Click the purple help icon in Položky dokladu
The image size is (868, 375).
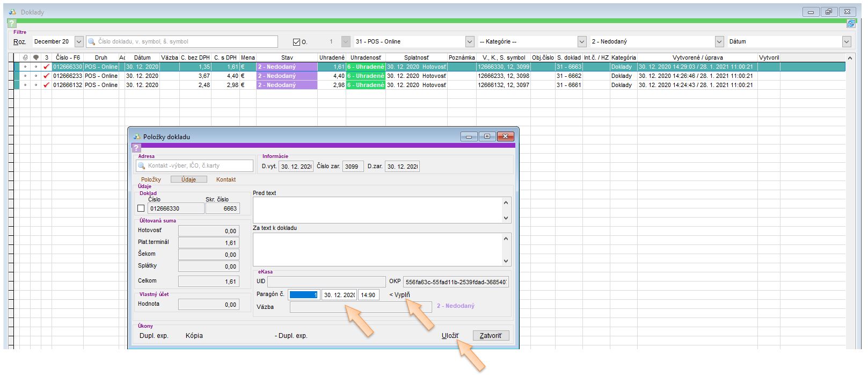coord(136,148)
